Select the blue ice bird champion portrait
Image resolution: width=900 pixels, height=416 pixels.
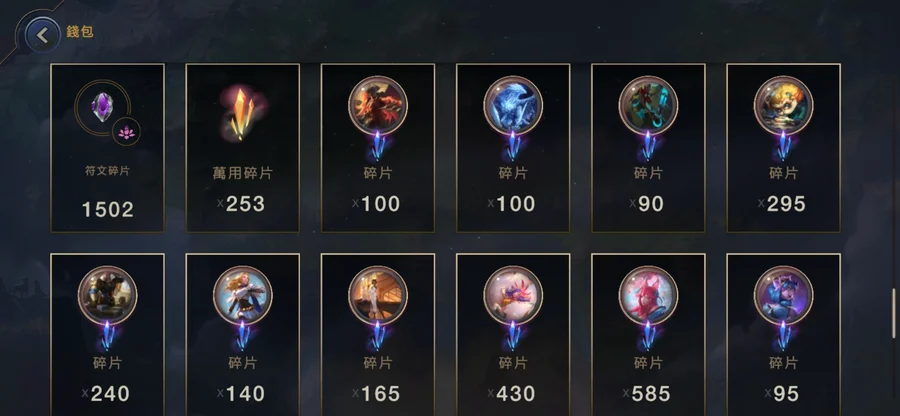(513, 106)
